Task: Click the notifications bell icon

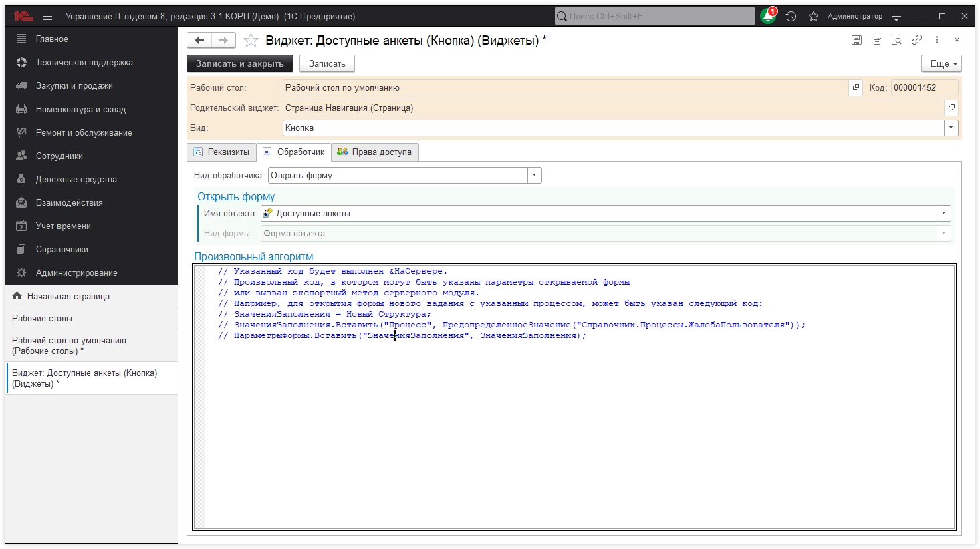Action: (x=768, y=17)
